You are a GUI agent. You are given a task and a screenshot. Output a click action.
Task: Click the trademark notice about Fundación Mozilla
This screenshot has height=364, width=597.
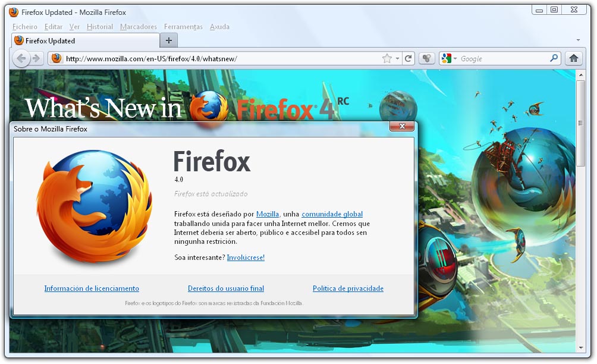[214, 303]
